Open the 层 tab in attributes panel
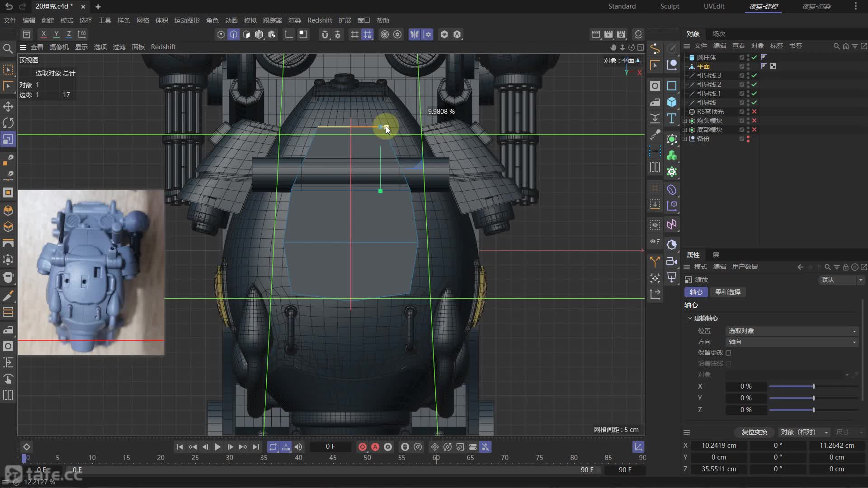 pyautogui.click(x=716, y=255)
